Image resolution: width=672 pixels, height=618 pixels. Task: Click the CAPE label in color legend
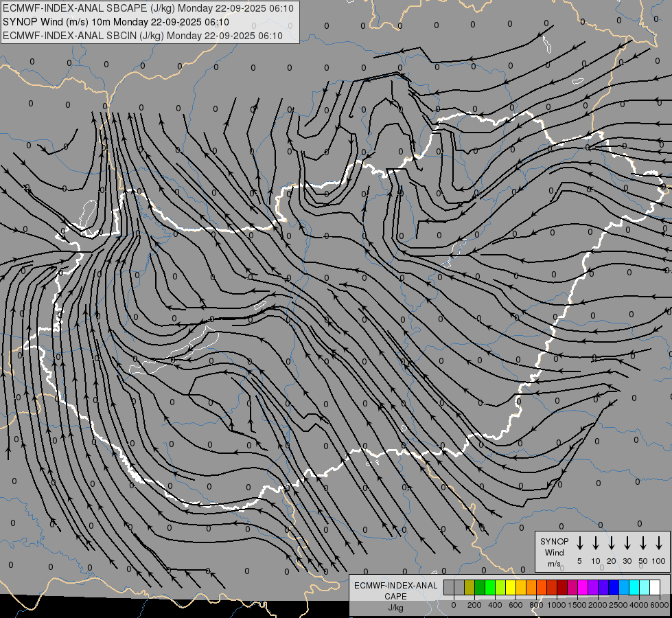[395, 597]
